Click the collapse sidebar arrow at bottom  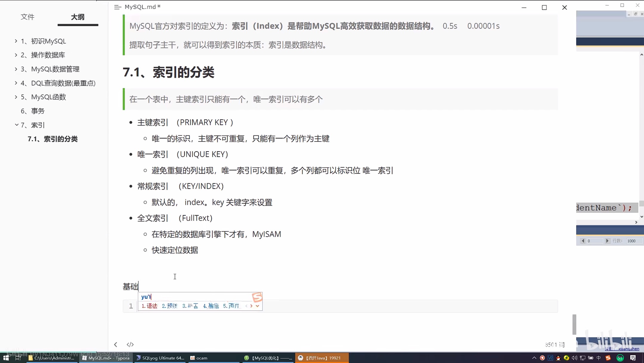tap(116, 344)
